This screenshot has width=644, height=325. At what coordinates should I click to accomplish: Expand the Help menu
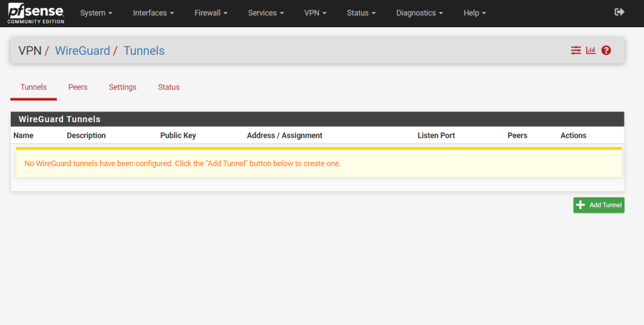(x=475, y=13)
